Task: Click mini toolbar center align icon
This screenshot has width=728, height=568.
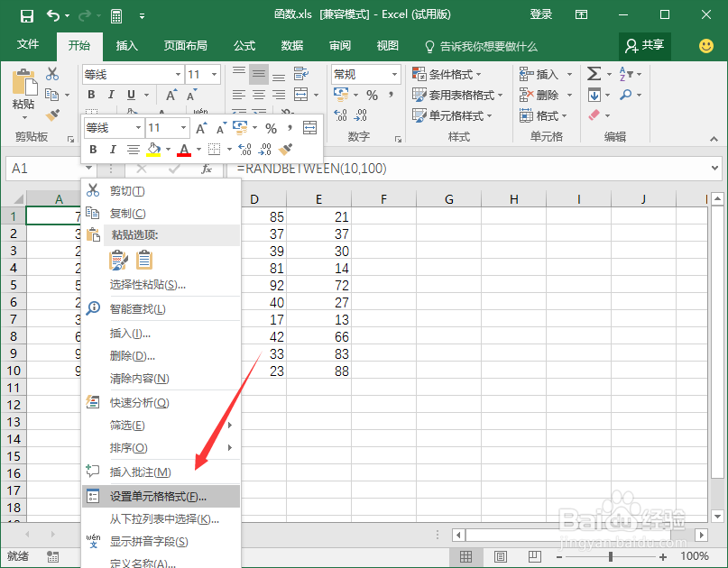Action: coord(134,149)
